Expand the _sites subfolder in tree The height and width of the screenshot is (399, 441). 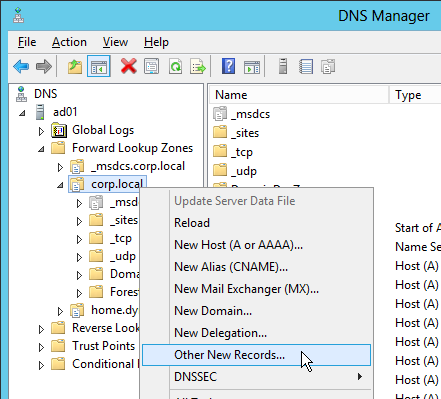click(x=79, y=221)
